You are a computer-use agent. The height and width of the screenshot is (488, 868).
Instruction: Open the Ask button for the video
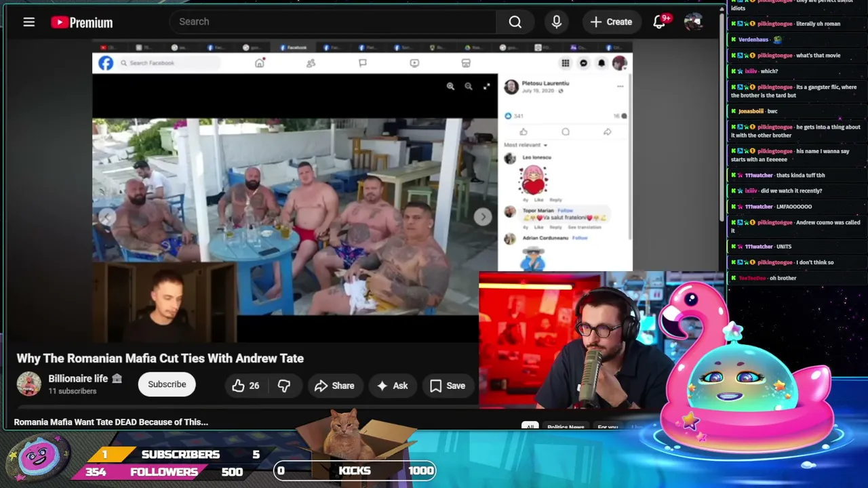point(392,386)
